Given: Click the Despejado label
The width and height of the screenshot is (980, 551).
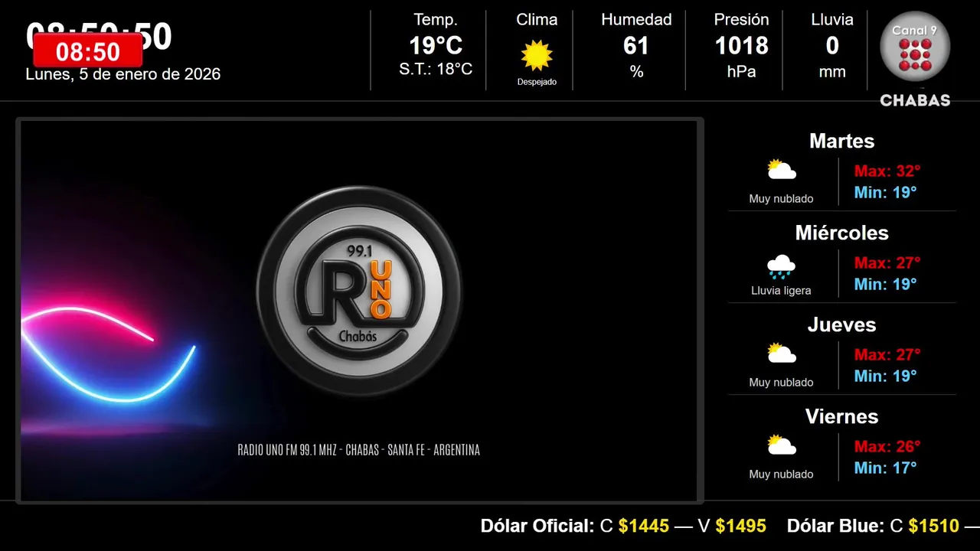Looking at the screenshot, I should click(x=537, y=82).
